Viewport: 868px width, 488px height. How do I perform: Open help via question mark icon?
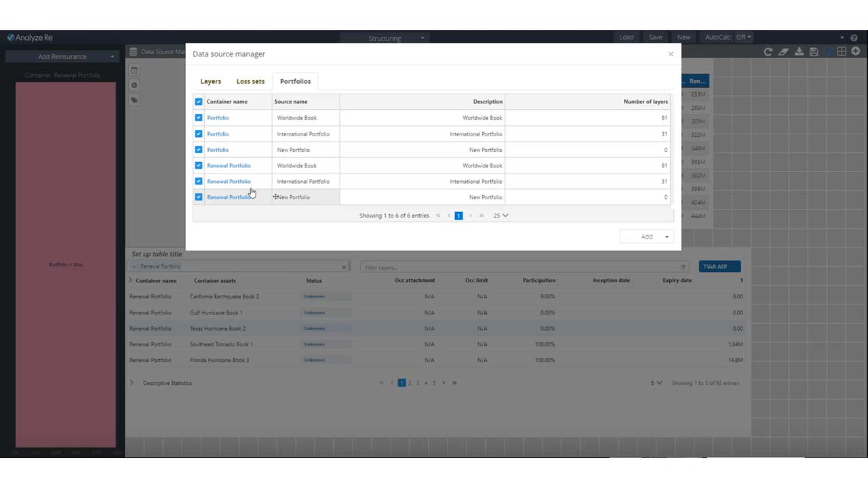(854, 38)
